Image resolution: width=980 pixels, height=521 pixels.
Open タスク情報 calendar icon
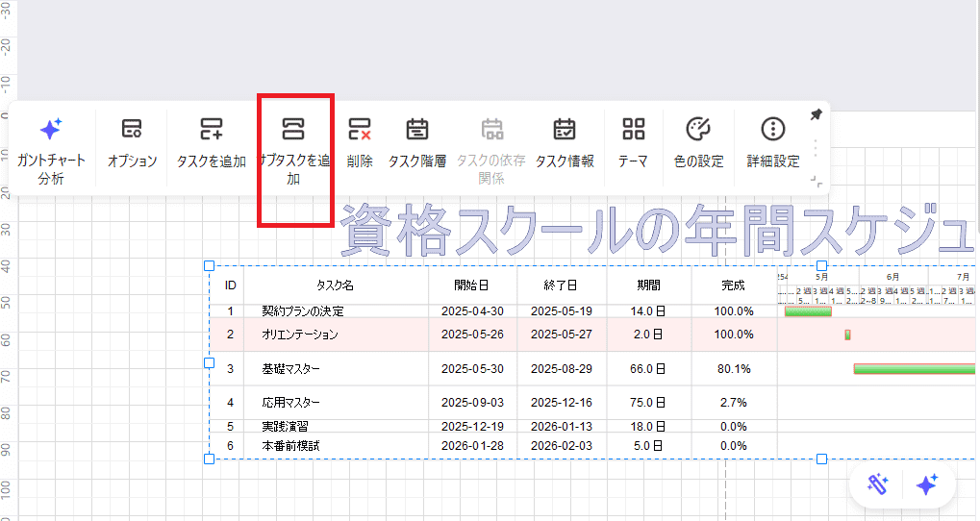click(565, 130)
